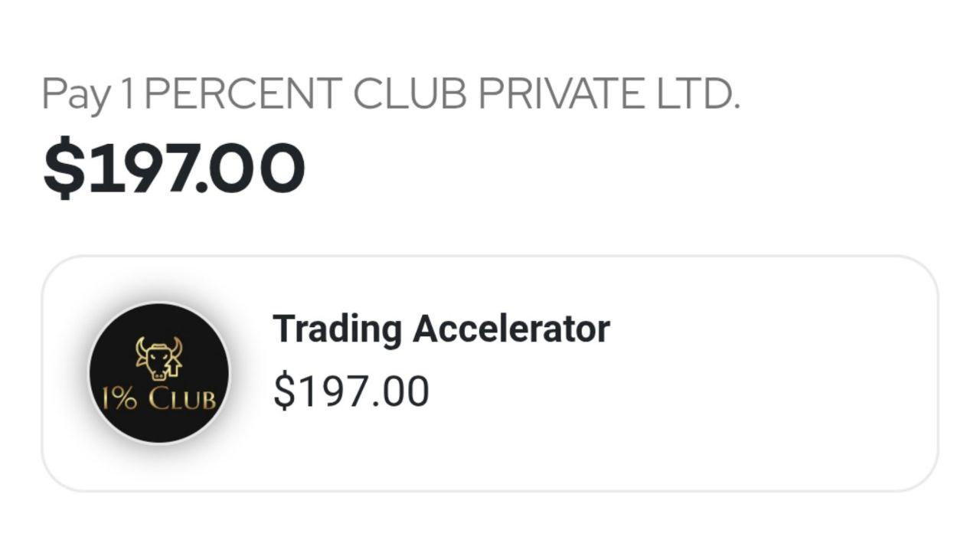
Task: Click the digits "197" in bold total
Action: [142, 169]
